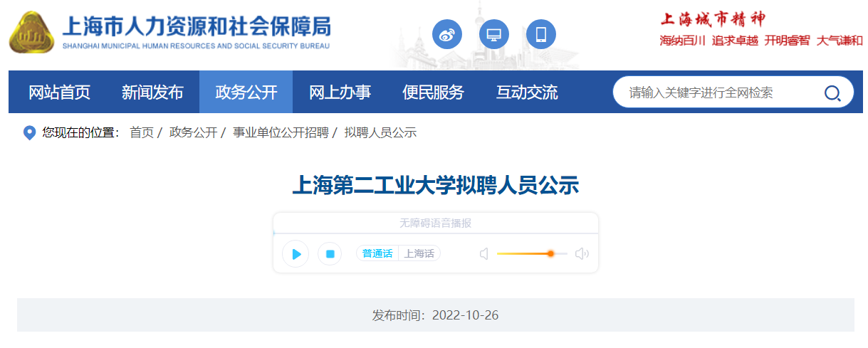Click the site-wide search input field
This screenshot has height=348, width=868.
(x=719, y=93)
